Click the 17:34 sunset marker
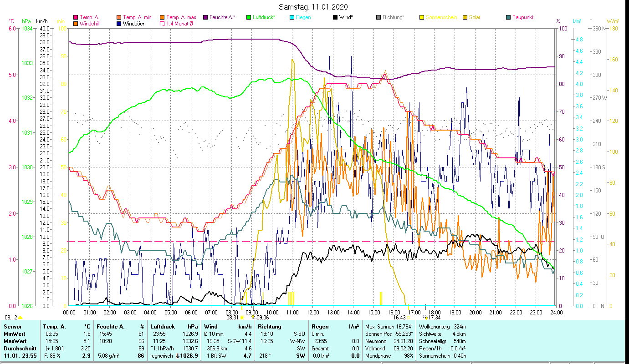The image size is (629, 364). coord(434,318)
